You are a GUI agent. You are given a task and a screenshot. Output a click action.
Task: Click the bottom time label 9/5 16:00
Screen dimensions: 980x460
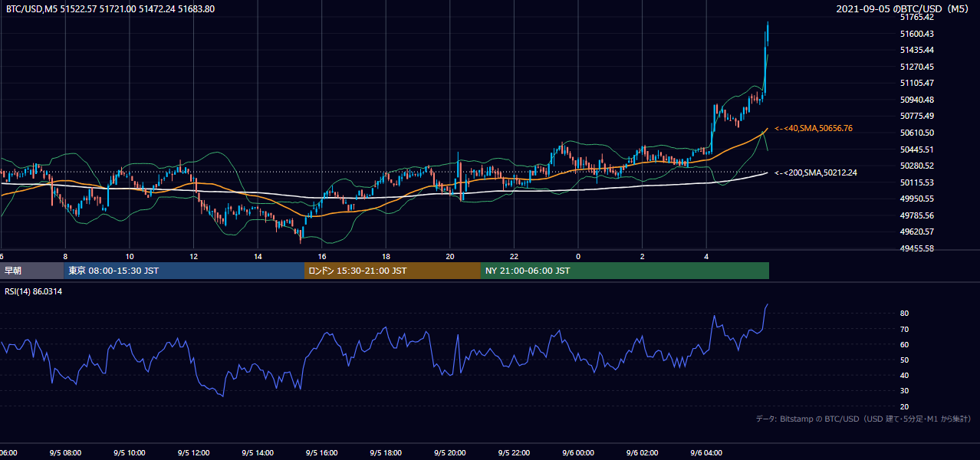pyautogui.click(x=321, y=453)
